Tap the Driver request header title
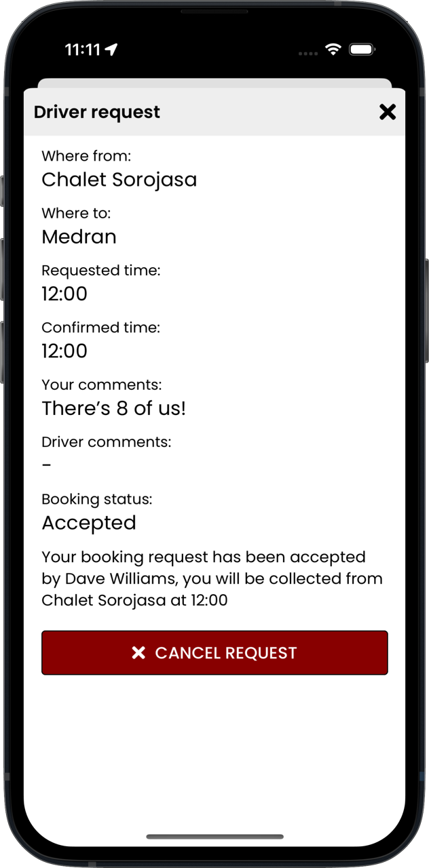 pos(97,112)
